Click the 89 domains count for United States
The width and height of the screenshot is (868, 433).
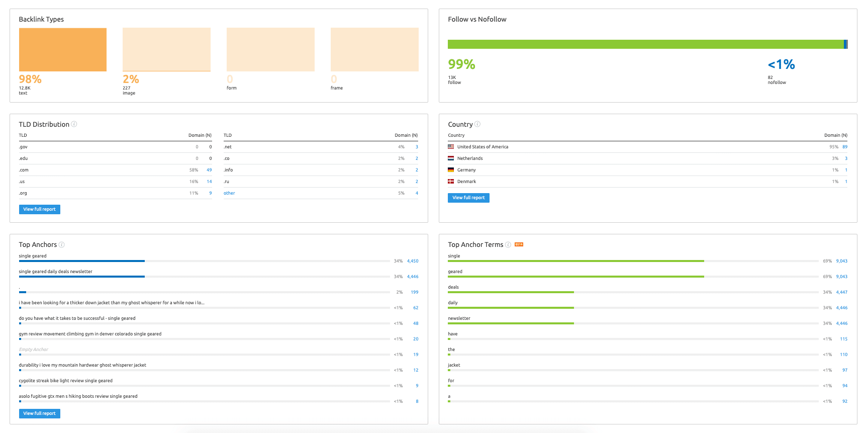[845, 147]
